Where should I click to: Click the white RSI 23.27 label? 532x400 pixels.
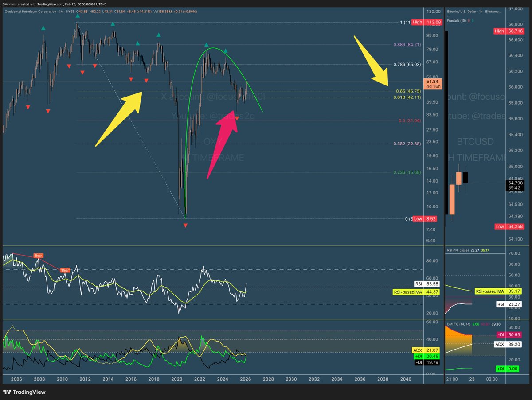pyautogui.click(x=509, y=304)
